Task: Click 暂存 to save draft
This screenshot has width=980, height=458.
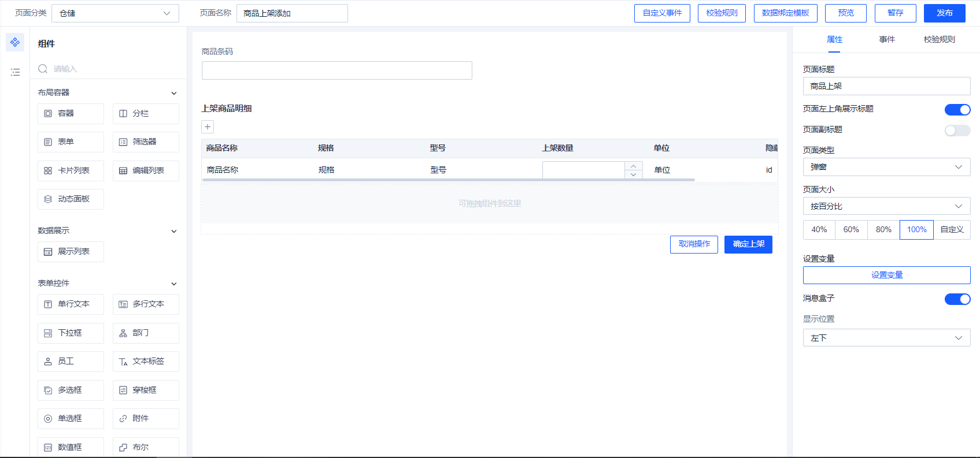Action: (896, 13)
